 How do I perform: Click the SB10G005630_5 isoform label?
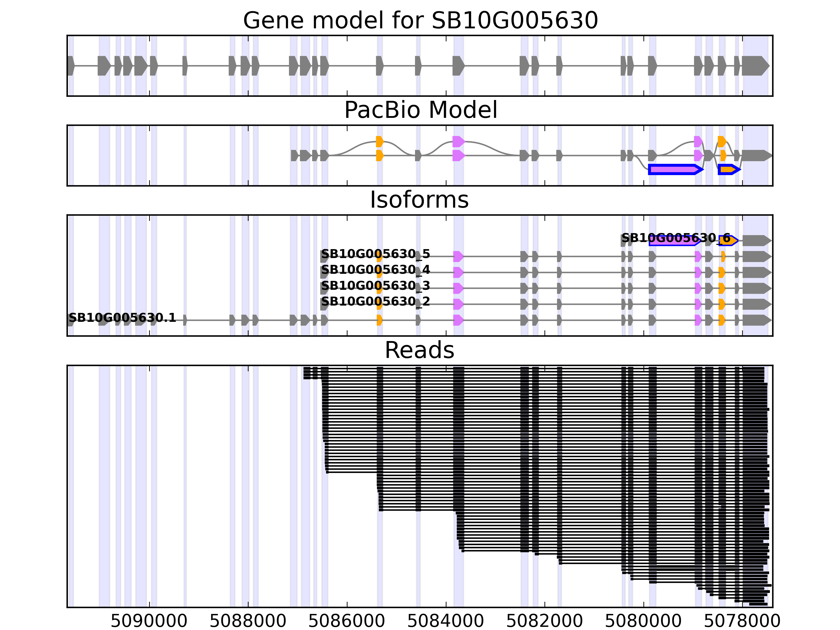[x=376, y=254]
